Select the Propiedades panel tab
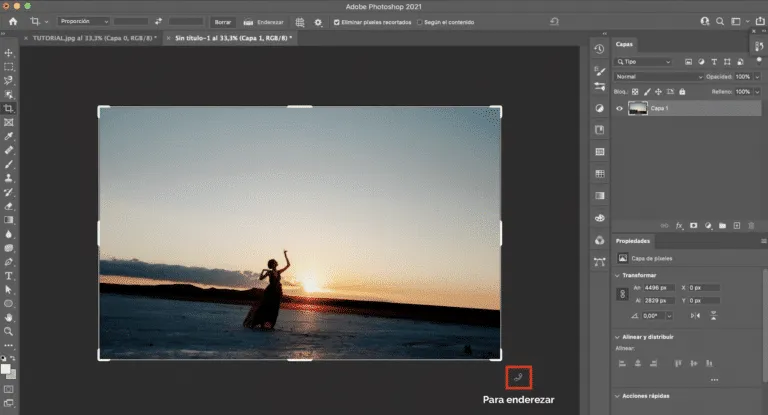 [632, 241]
